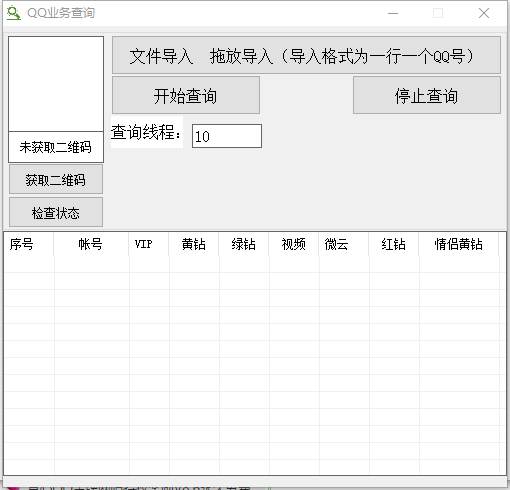Click the 文件导入 拖放导入 button

(x=306, y=55)
